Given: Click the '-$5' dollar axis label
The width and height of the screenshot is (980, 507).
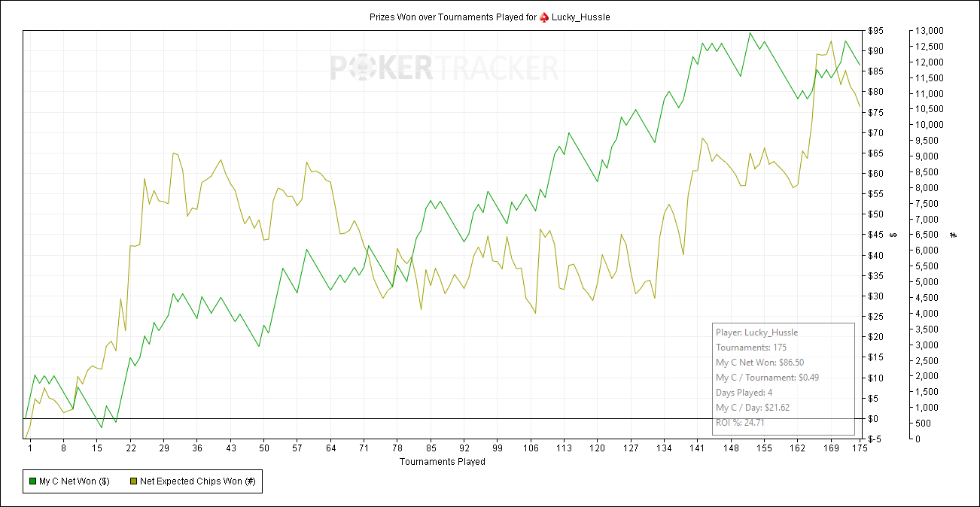Looking at the screenshot, I should coord(875,439).
